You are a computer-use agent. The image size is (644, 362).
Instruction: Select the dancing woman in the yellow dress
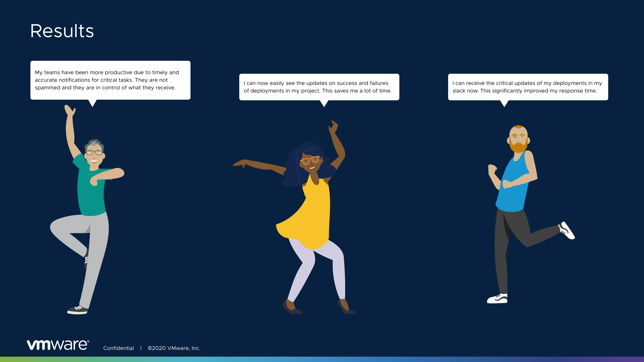click(294, 217)
